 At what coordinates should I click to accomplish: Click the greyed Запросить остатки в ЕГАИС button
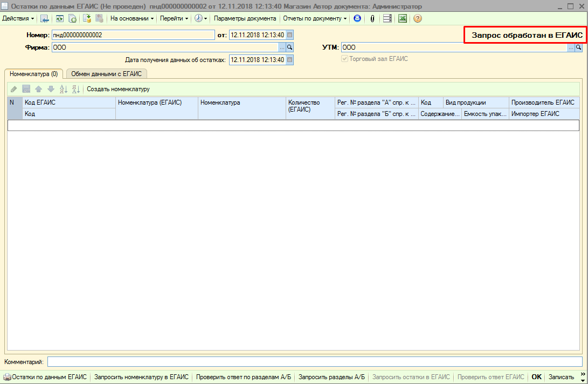click(x=411, y=377)
